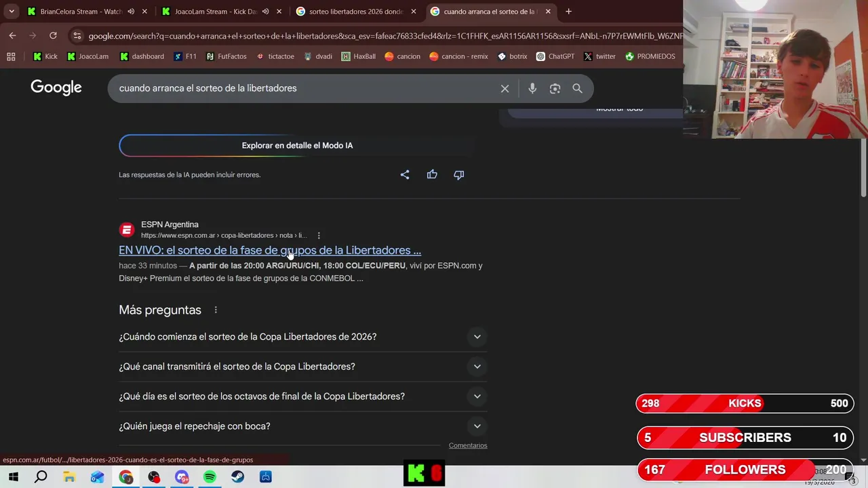Give thumbs down to AI answer
Screen dimensions: 868x488
click(x=459, y=174)
